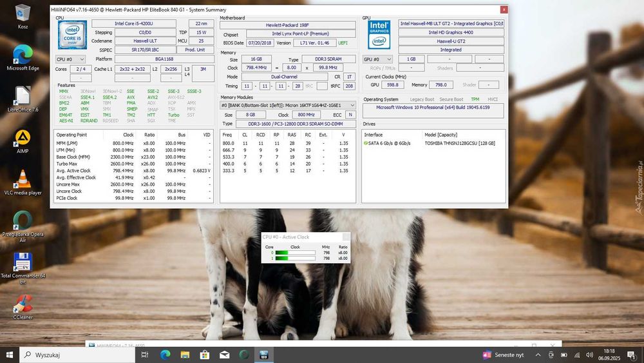The width and height of the screenshot is (644, 363).
Task: Open Microsoft Edge from the taskbar
Action: (165, 355)
